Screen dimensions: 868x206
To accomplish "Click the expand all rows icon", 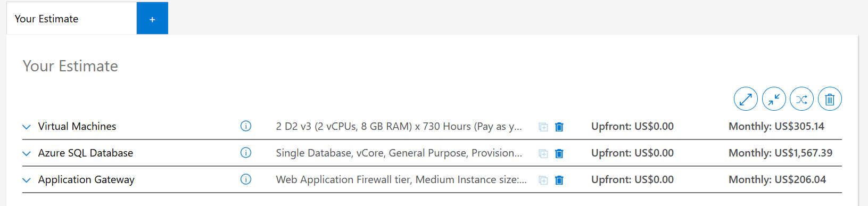I will pos(746,99).
